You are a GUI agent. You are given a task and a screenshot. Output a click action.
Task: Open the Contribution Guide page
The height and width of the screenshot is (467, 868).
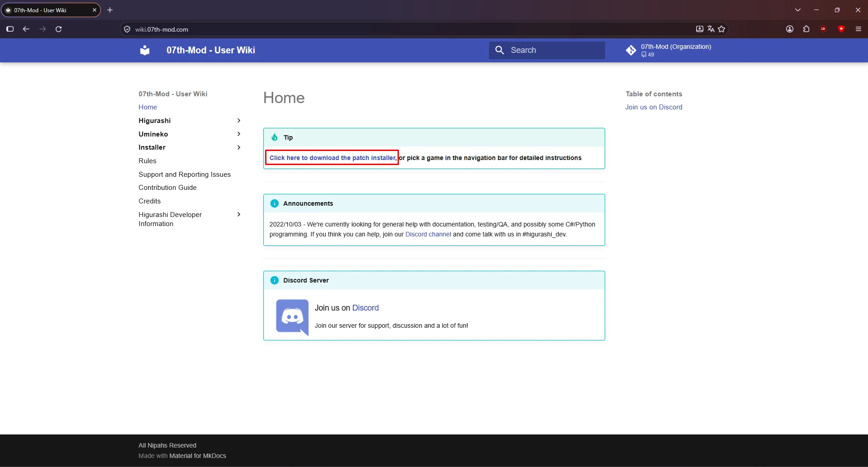pyautogui.click(x=167, y=188)
